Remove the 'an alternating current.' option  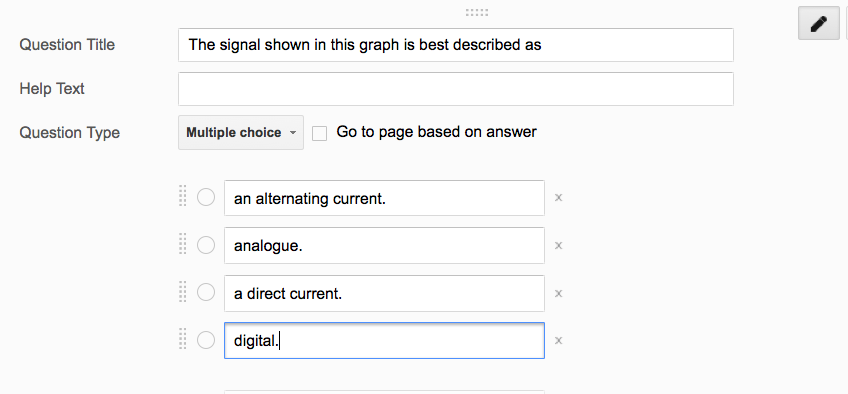tap(559, 198)
